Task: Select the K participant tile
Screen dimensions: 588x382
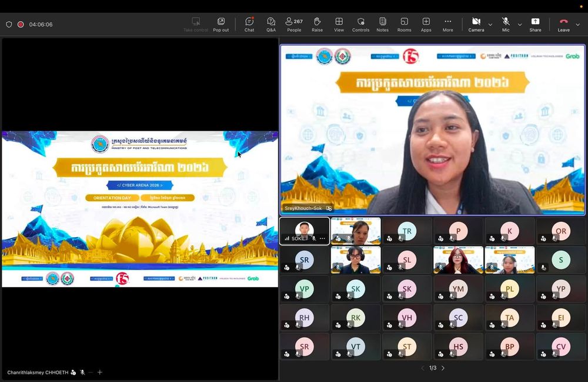Action: 510,231
